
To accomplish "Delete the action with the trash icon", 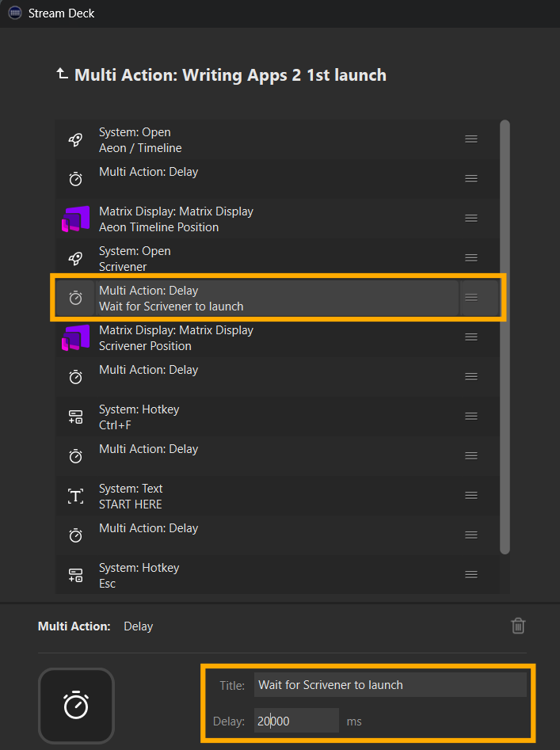I will [518, 626].
